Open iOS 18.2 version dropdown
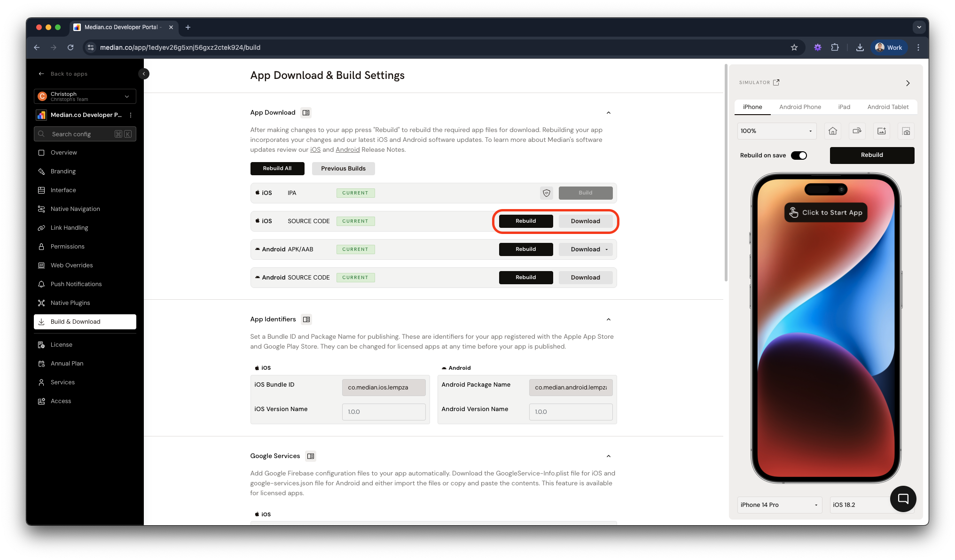This screenshot has width=955, height=560. pyautogui.click(x=860, y=505)
